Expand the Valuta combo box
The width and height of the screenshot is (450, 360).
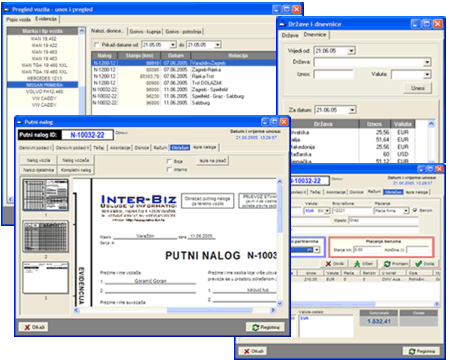(x=427, y=74)
